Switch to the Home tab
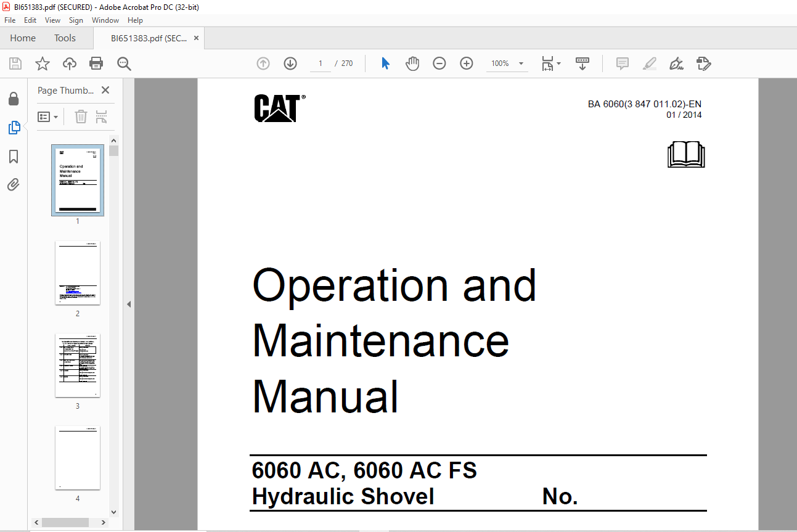This screenshot has height=532, width=797. 23,38
